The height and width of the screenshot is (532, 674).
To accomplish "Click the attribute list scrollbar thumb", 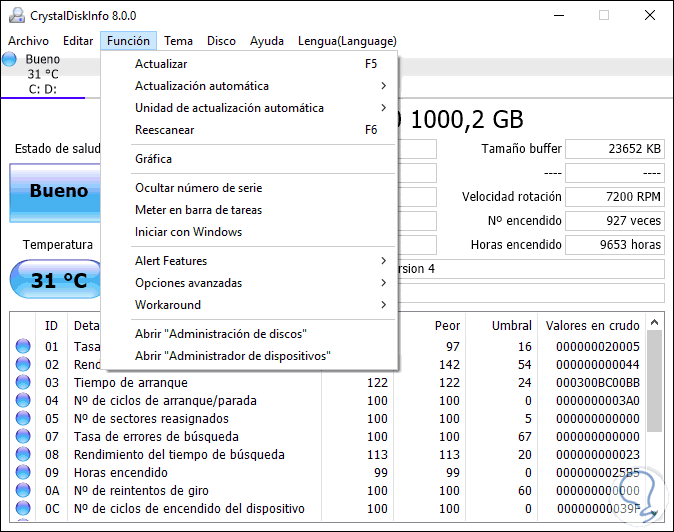I will tap(655, 381).
